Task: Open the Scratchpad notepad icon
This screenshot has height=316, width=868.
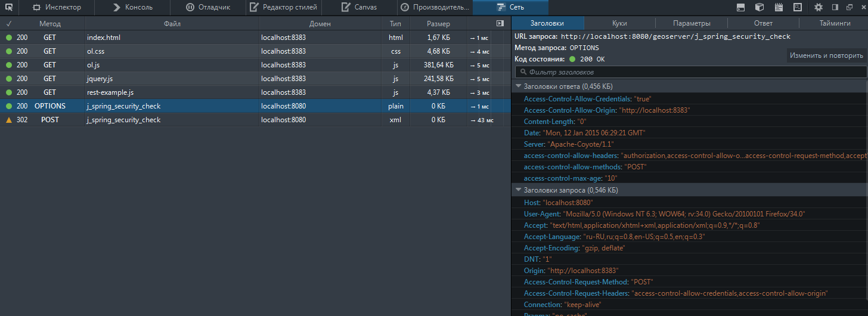Action: tap(778, 8)
